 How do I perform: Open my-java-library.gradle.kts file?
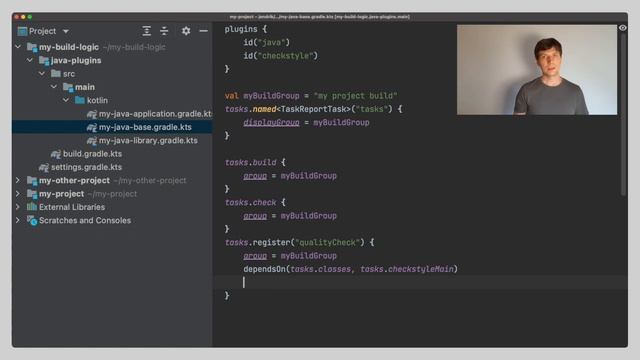pos(148,140)
